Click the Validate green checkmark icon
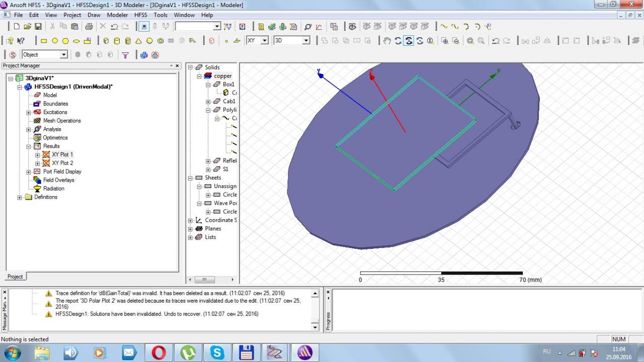This screenshot has width=644, height=362. pos(272,27)
